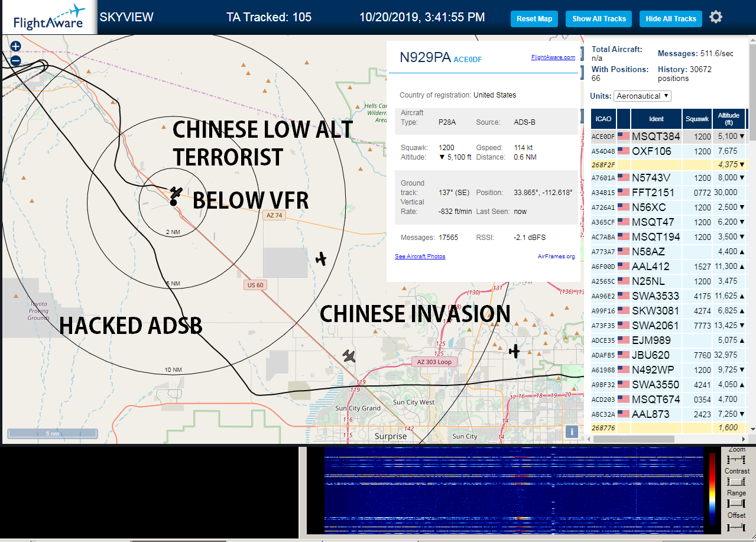Select the MSQT384 aircraft row
The image size is (756, 542).
tap(669, 137)
